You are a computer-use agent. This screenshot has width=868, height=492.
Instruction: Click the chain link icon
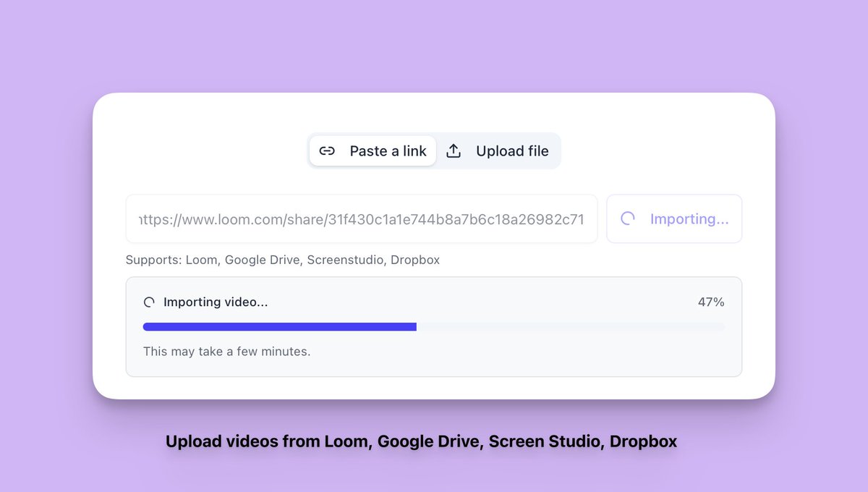[x=327, y=151]
